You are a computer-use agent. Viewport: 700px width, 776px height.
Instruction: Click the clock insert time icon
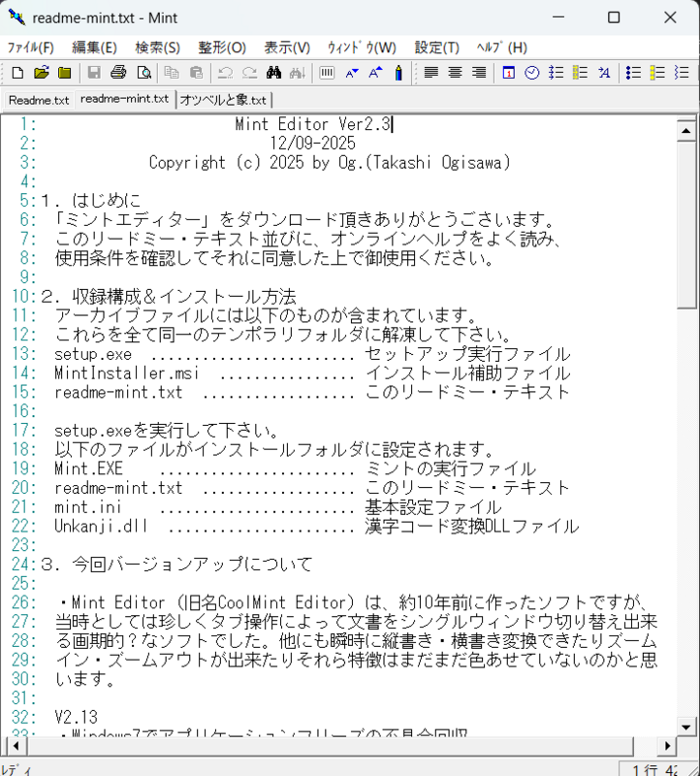(532, 73)
